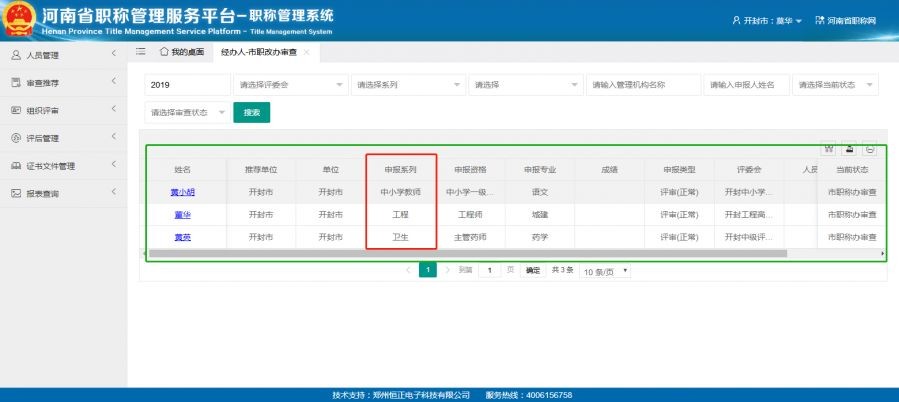Expand the chevron on the 组织评审 row
The width and height of the screenshot is (899, 402).
click(x=114, y=108)
